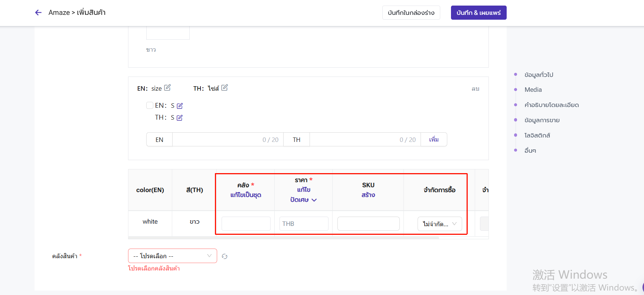The width and height of the screenshot is (644, 295).
Task: Click เพิ่ม to add size option
Action: [434, 140]
